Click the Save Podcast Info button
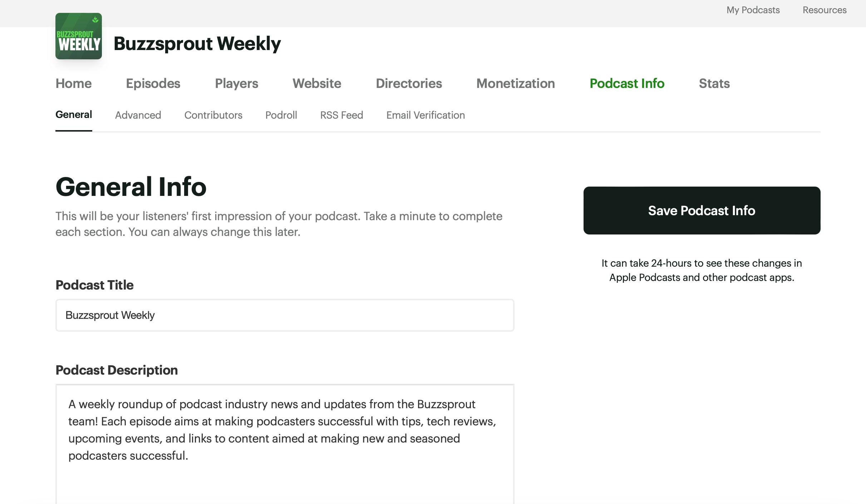Screen dimensions: 866x504 (702, 211)
